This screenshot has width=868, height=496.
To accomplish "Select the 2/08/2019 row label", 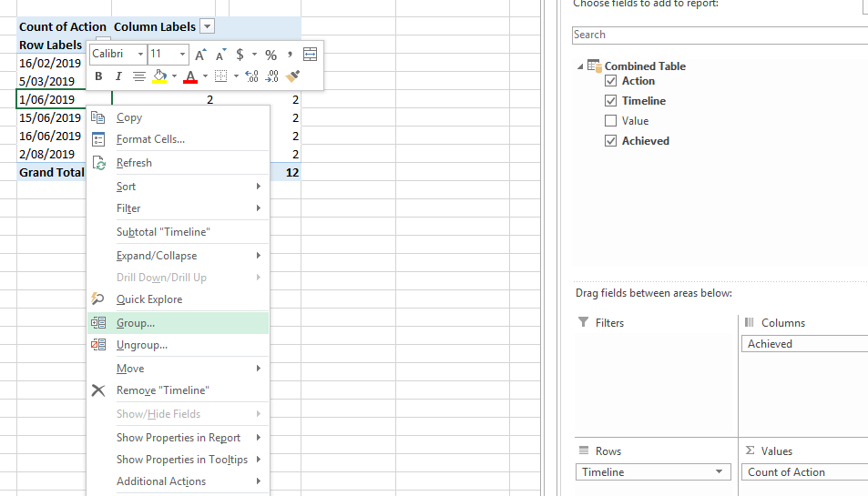I will [47, 155].
